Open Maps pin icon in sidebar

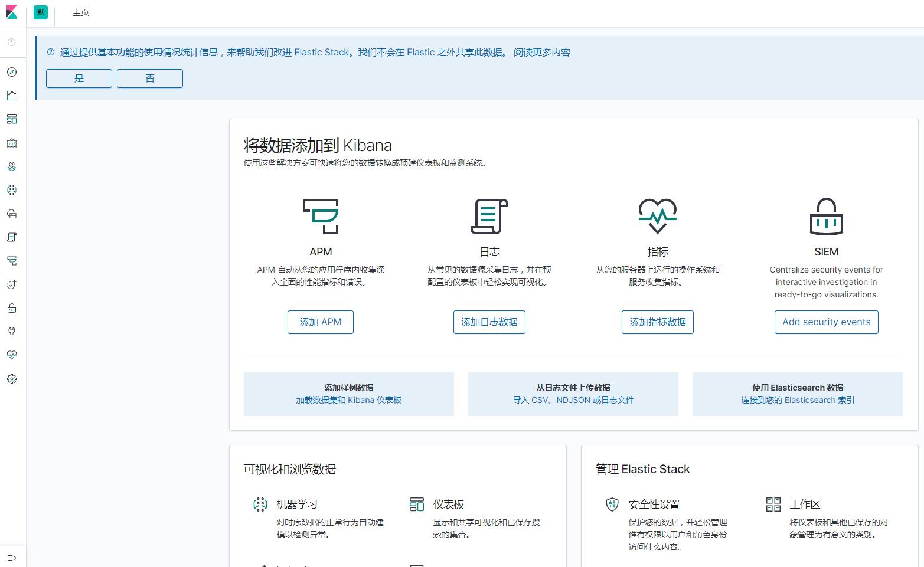[x=12, y=166]
